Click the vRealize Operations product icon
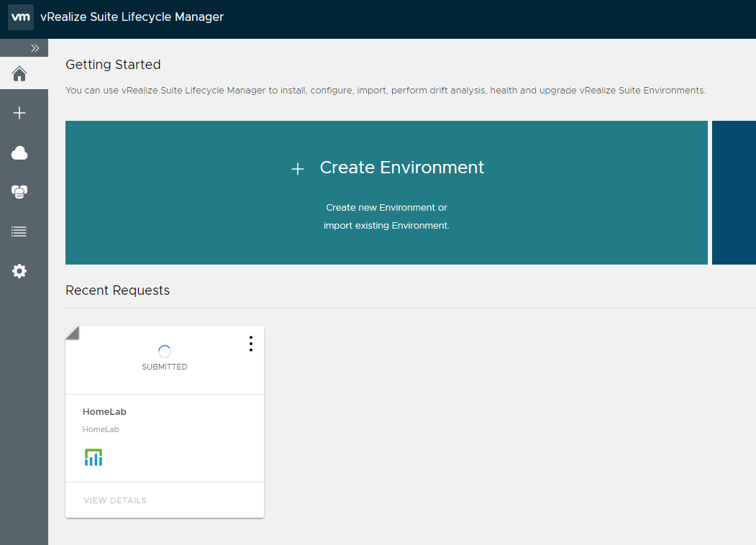The image size is (756, 545). (94, 457)
